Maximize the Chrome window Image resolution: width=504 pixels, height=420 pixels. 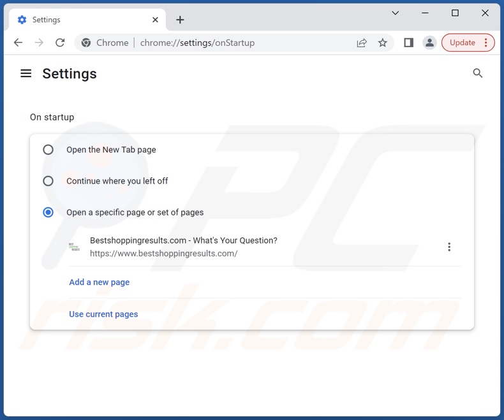point(455,13)
